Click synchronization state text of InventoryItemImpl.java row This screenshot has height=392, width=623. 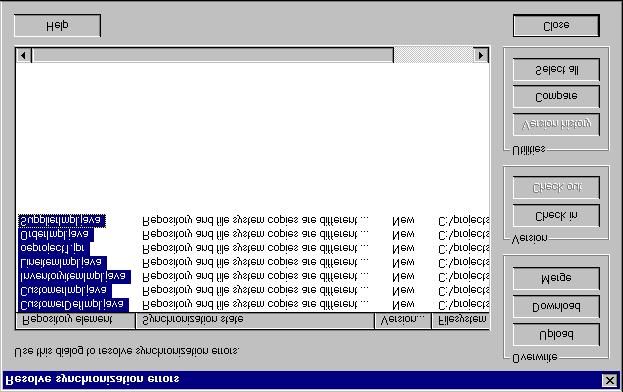(x=255, y=276)
